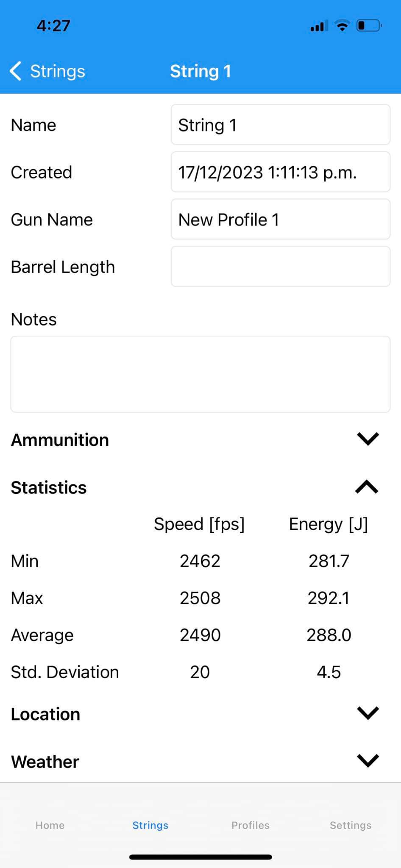Edit the Name field containing String 1
401x868 pixels.
[x=281, y=125]
